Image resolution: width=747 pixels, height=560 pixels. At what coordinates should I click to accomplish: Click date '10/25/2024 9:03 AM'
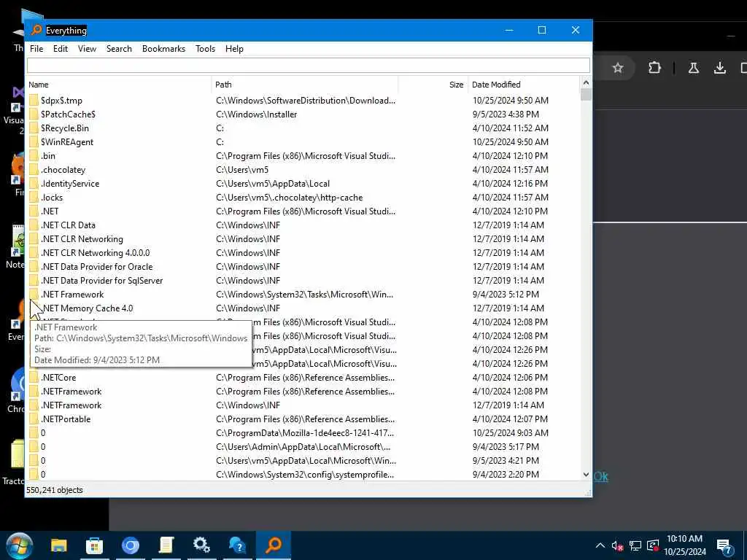pos(510,433)
